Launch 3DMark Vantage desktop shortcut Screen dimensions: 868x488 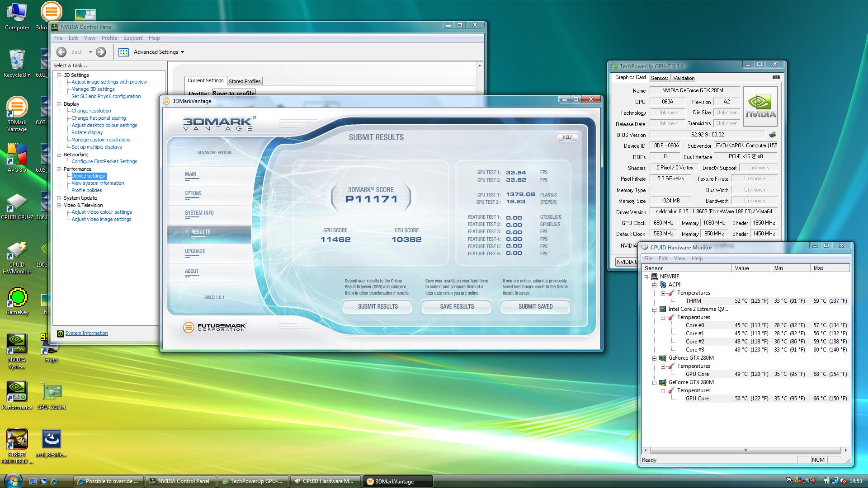[17, 114]
